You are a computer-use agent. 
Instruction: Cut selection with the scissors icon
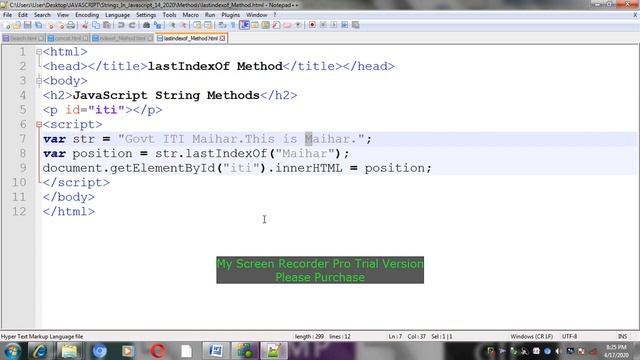85,25
